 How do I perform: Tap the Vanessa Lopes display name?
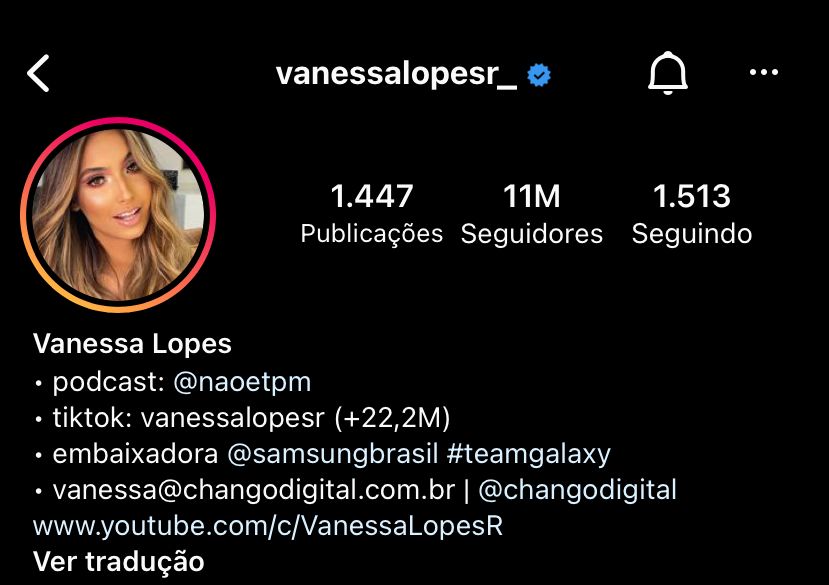(x=132, y=344)
